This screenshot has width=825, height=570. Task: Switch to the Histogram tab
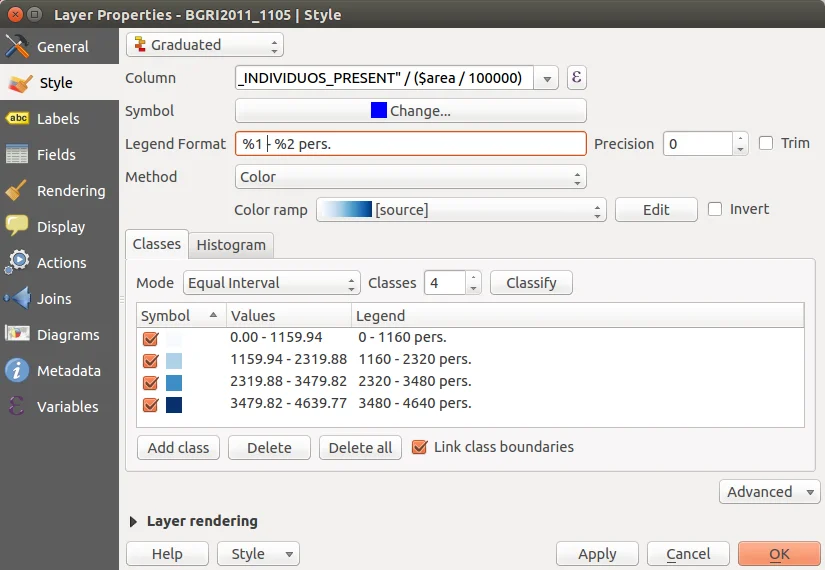231,245
